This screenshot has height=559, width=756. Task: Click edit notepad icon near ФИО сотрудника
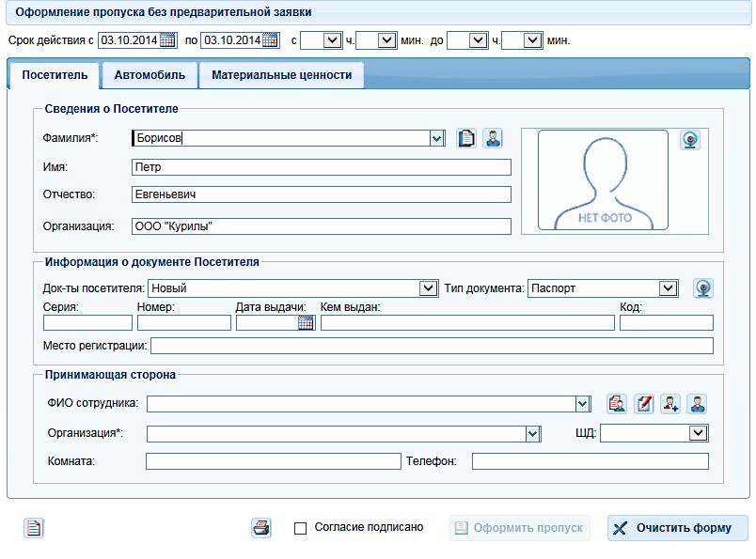[x=644, y=404]
